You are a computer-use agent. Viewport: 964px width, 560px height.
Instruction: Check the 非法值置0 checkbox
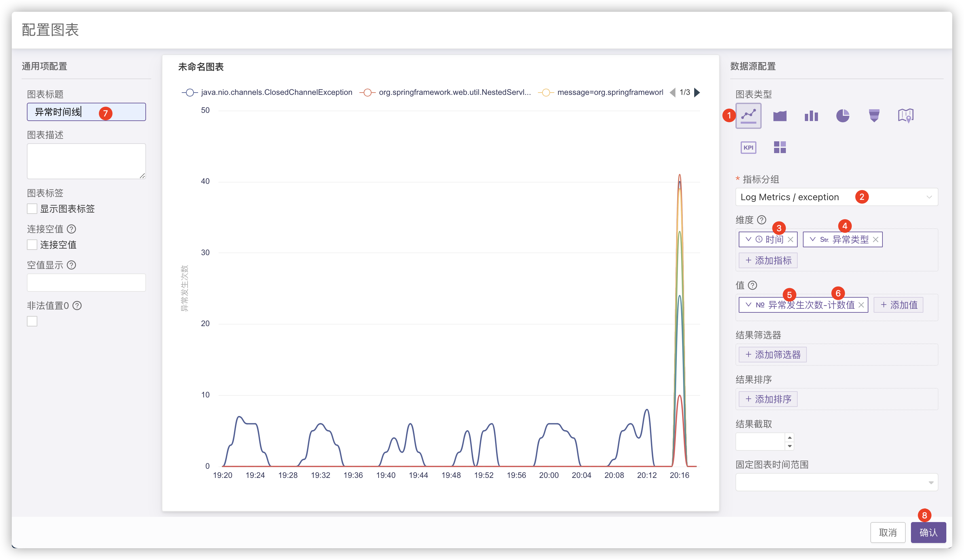(x=32, y=321)
